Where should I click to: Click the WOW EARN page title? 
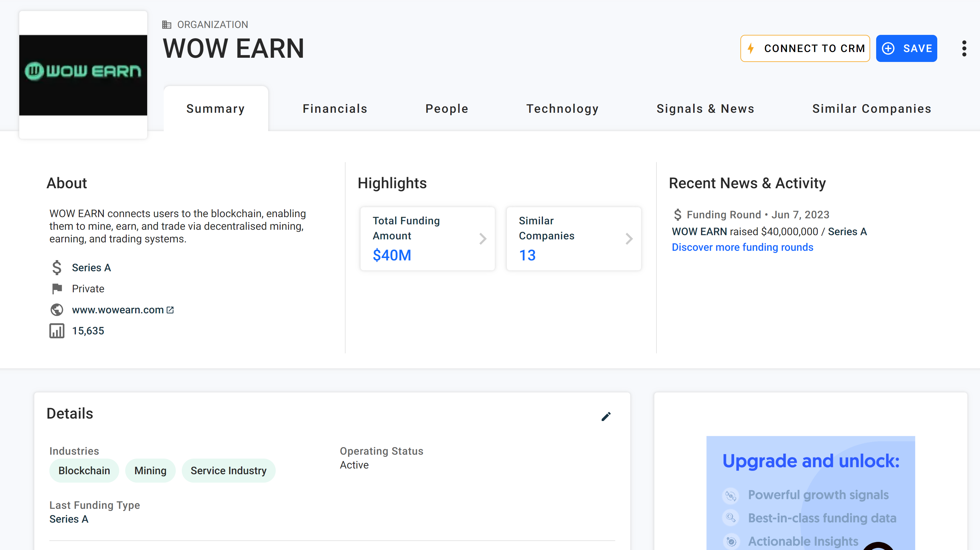[234, 48]
